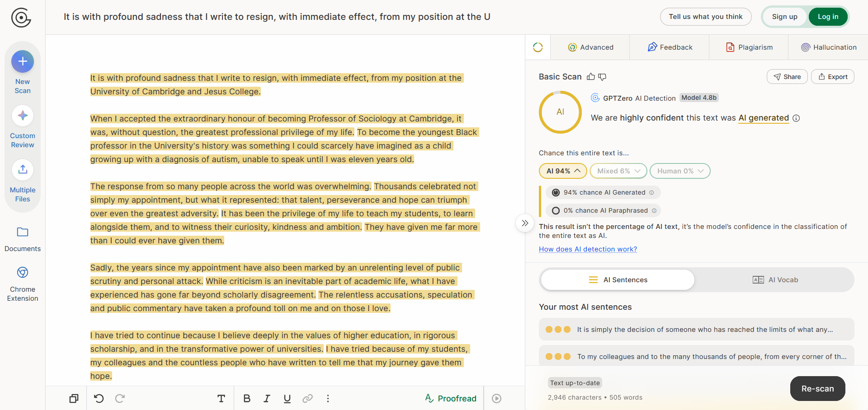Open the Documents folder
868x410 pixels.
[23, 239]
